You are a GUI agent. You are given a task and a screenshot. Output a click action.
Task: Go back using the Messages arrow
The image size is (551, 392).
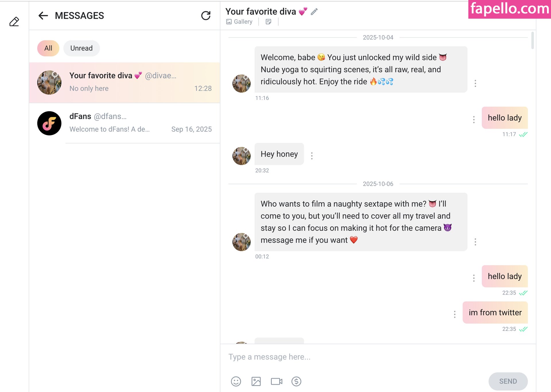click(x=43, y=15)
